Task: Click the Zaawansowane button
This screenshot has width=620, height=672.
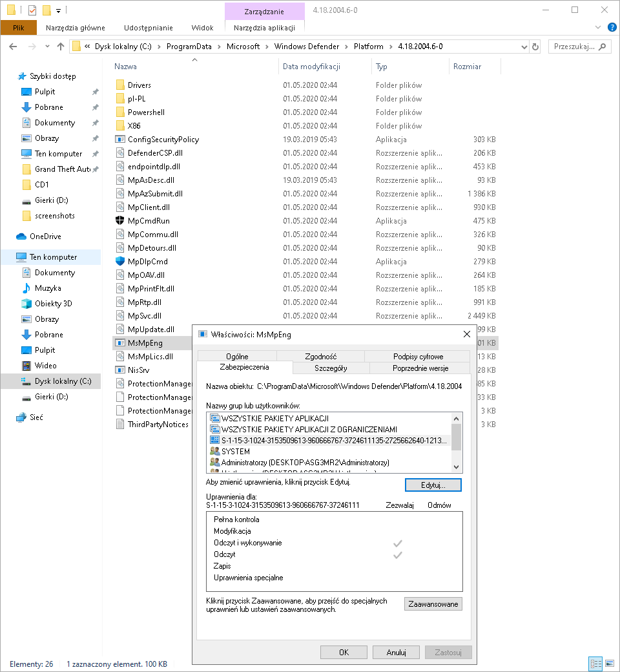Action: pos(433,604)
